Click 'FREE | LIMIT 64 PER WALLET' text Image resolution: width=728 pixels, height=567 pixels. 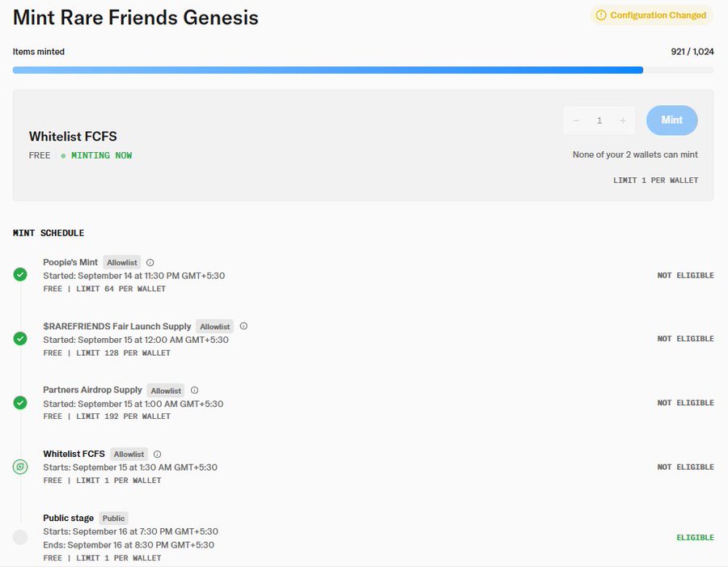pos(104,289)
